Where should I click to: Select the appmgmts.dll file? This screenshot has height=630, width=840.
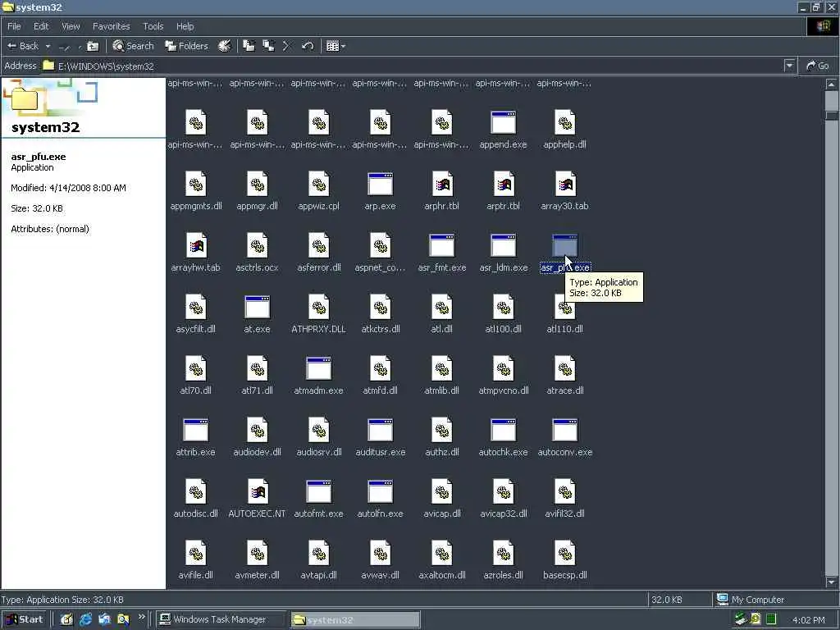pos(195,191)
